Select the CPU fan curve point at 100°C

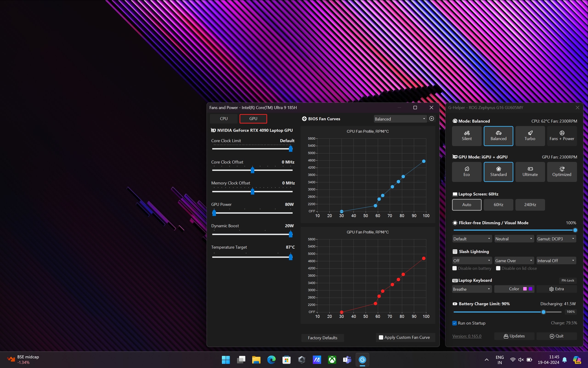coord(424,161)
